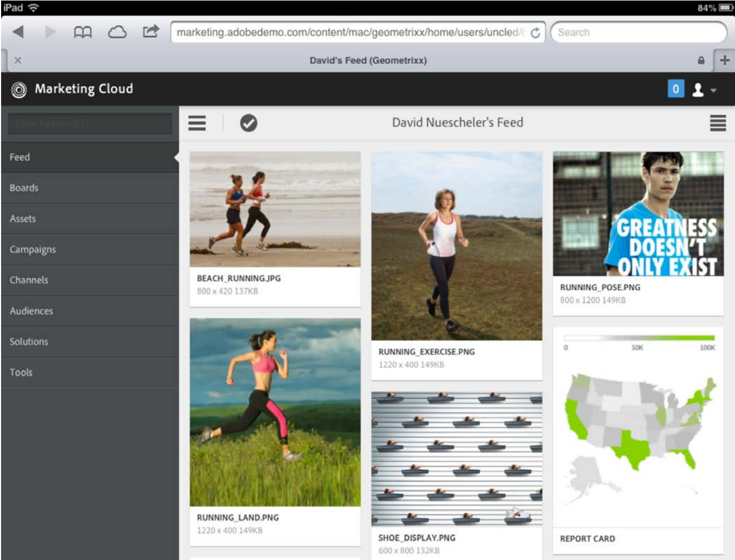735x560 pixels.
Task: Close the David's Feed browser tab
Action: [x=18, y=60]
